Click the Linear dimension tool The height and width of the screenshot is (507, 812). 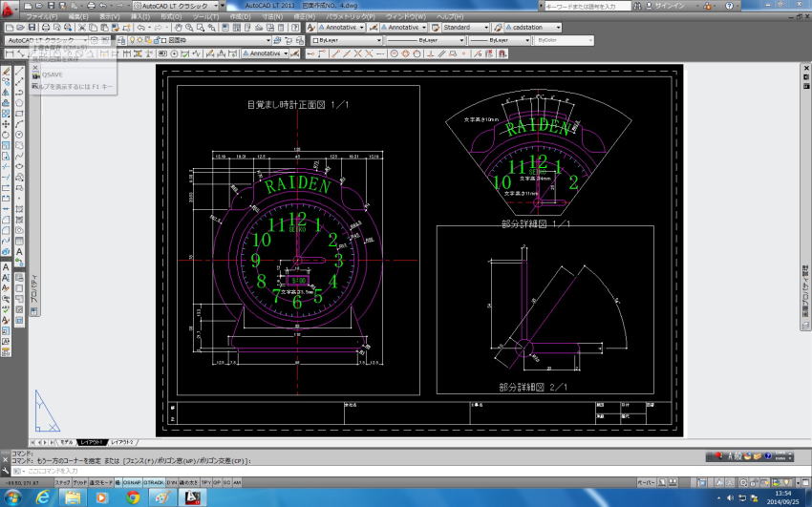[x=10, y=53]
